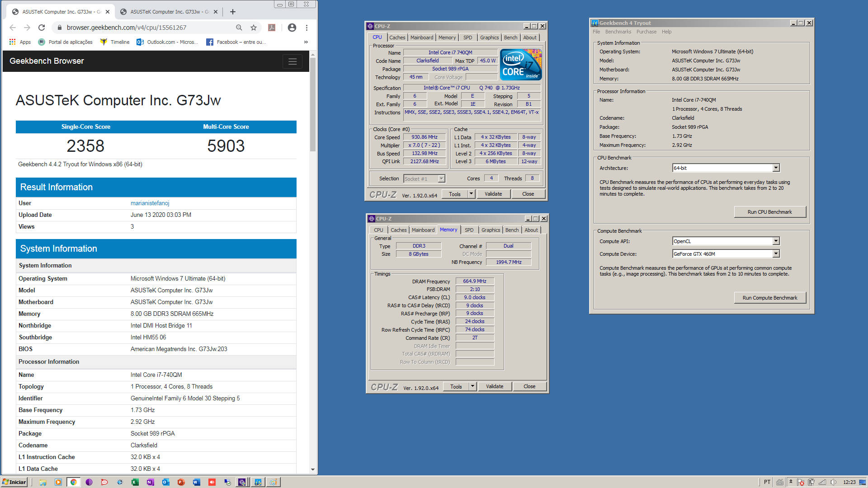Click the Chrome vertical scrollbar thumb
The image size is (868, 488).
(312, 104)
